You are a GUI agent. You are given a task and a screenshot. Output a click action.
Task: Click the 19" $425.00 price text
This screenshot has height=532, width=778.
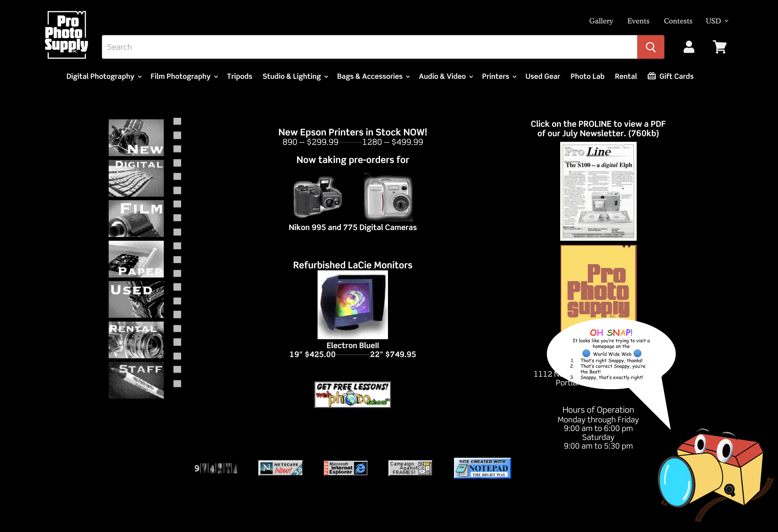tap(312, 354)
